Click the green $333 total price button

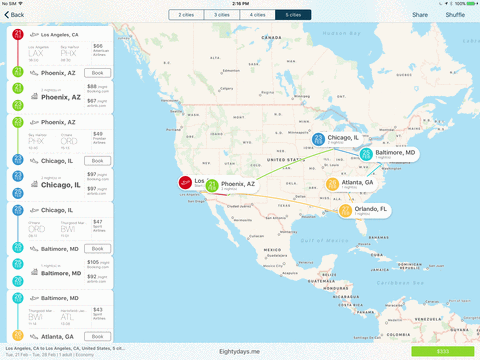click(x=443, y=351)
